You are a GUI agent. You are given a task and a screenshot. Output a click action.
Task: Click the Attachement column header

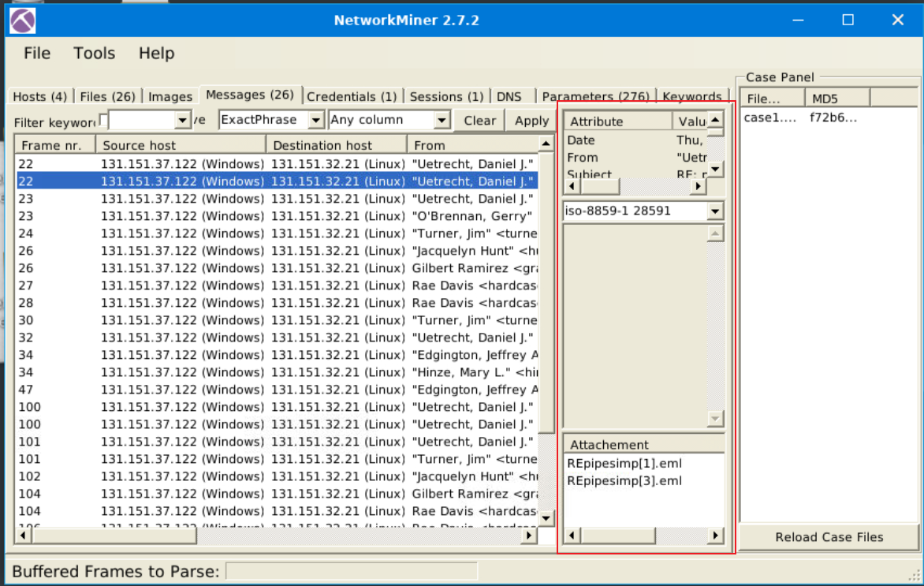(x=643, y=445)
